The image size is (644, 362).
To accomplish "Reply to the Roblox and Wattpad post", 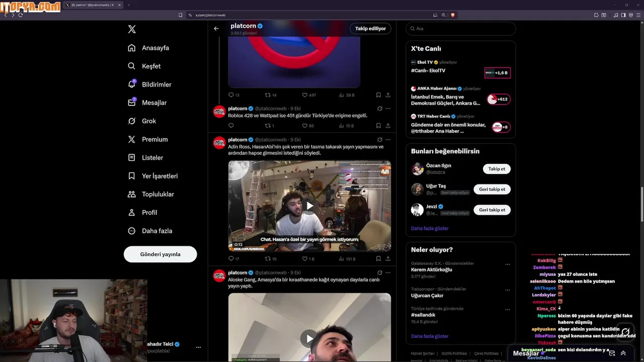I will pos(231,126).
